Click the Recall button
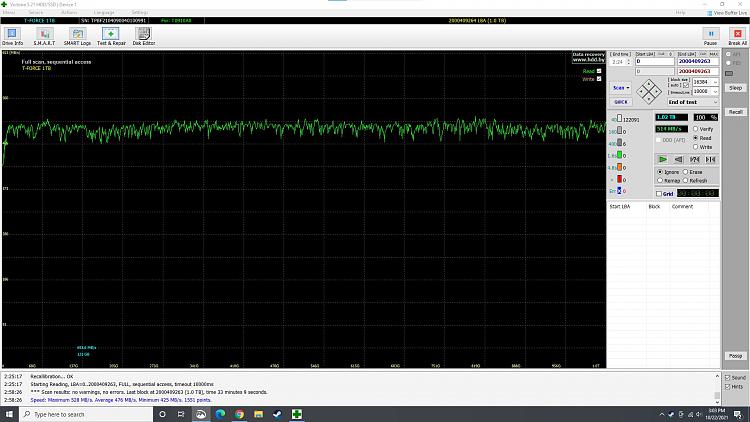 [735, 112]
